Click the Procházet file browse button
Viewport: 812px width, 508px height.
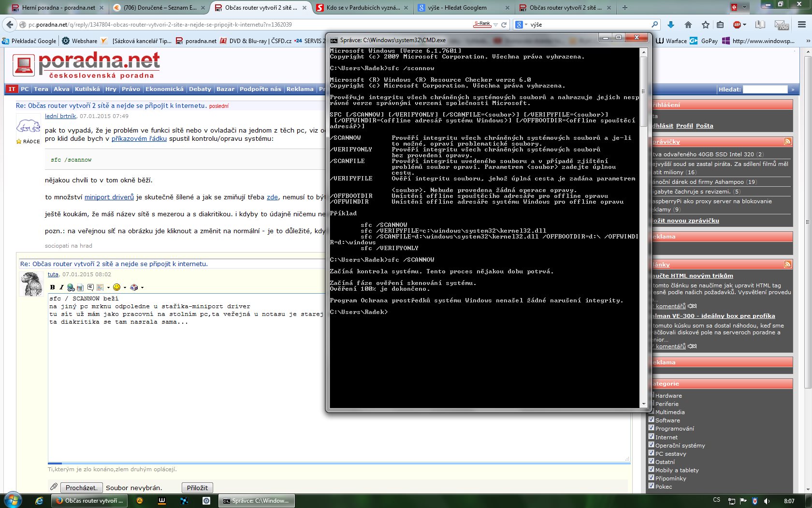(82, 488)
